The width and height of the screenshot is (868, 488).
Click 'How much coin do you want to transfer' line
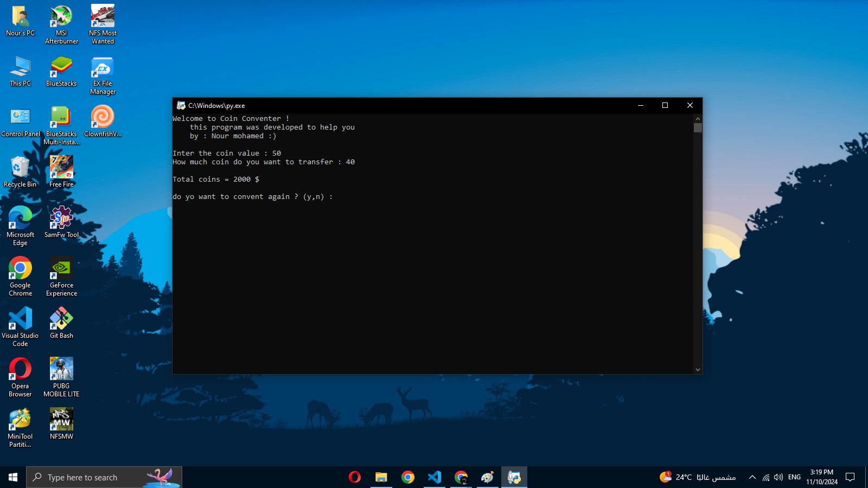[264, 162]
